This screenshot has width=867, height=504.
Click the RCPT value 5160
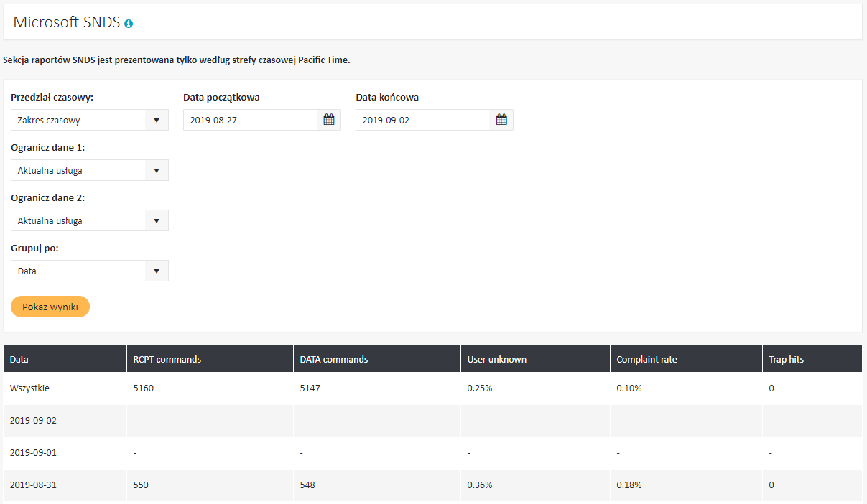point(144,388)
